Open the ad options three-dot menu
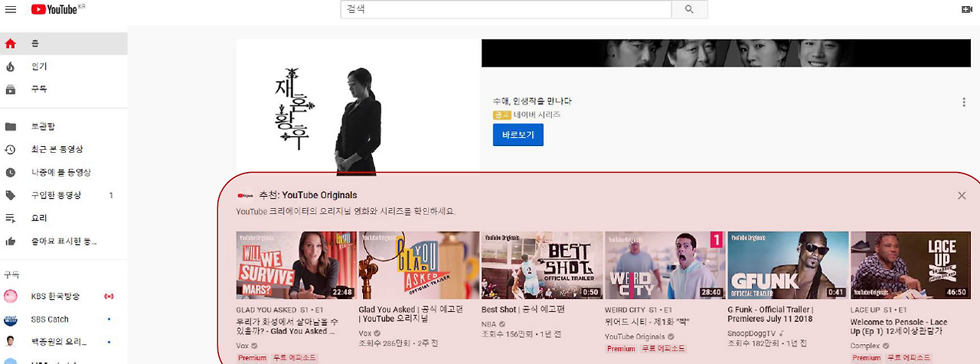This screenshot has width=980, height=364. coord(964,102)
